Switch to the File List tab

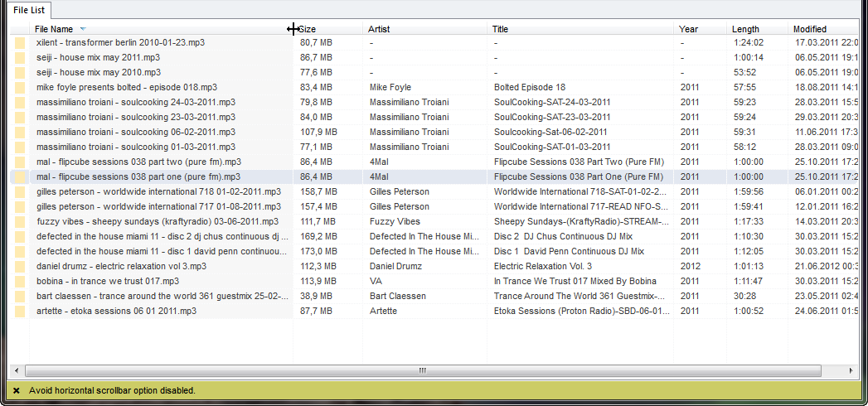tap(27, 10)
